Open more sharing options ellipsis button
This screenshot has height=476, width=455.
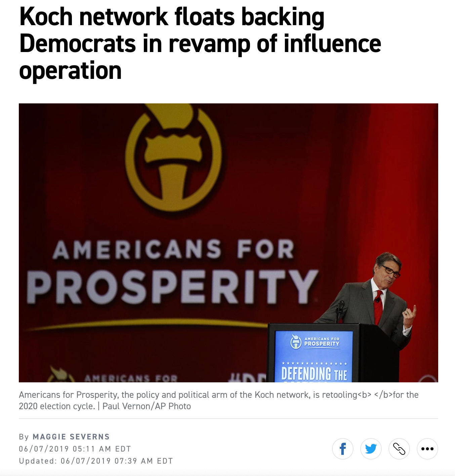(427, 448)
